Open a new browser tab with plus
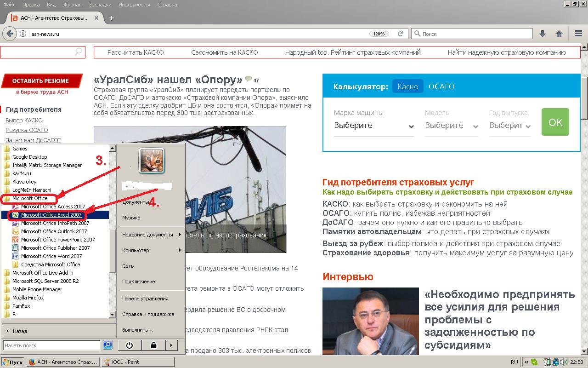This screenshot has width=588, height=368. click(x=111, y=18)
